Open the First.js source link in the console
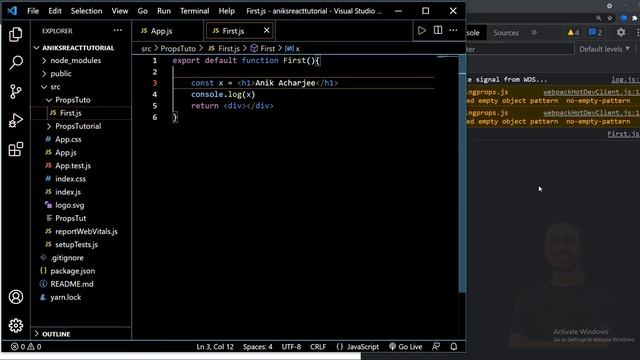The height and width of the screenshot is (360, 640). click(623, 134)
